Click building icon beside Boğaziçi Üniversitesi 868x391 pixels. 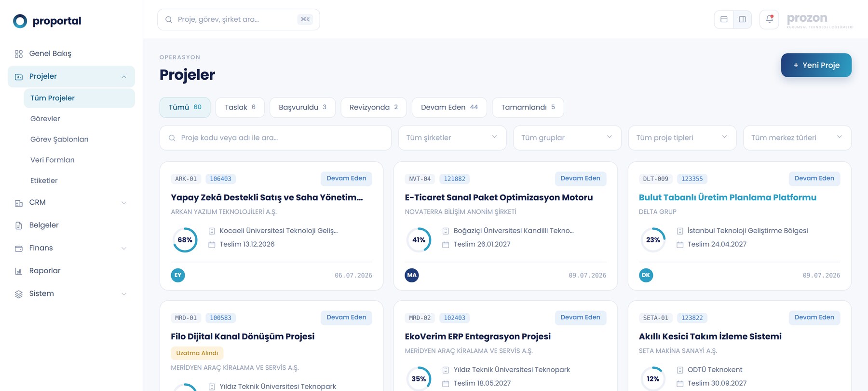[x=446, y=231]
